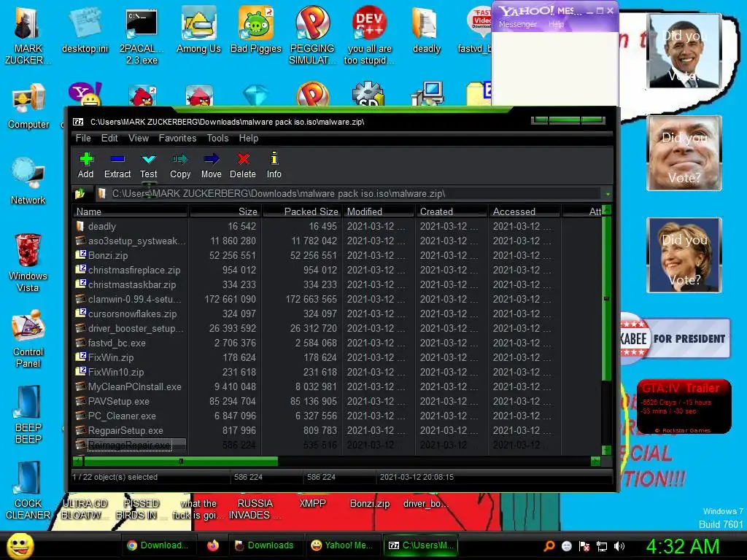Viewport: 747px width, 560px height.
Task: Open the Computer desktop icon
Action: tap(28, 106)
